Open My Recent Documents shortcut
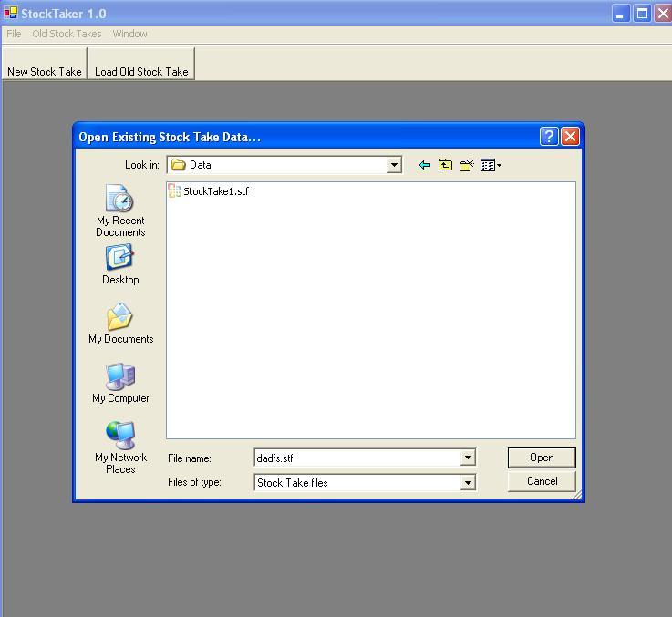 pos(120,211)
